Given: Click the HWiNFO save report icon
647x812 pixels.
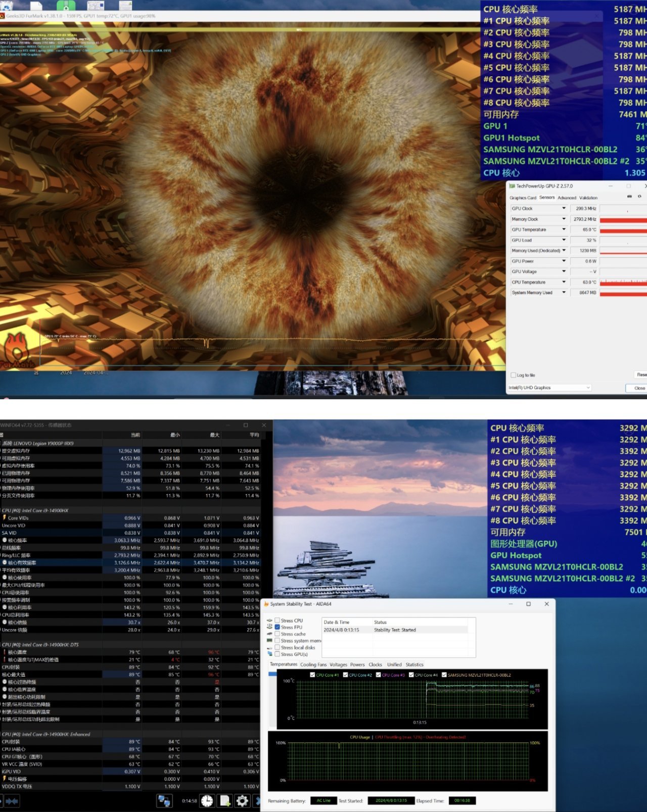Looking at the screenshot, I should pos(225,800).
